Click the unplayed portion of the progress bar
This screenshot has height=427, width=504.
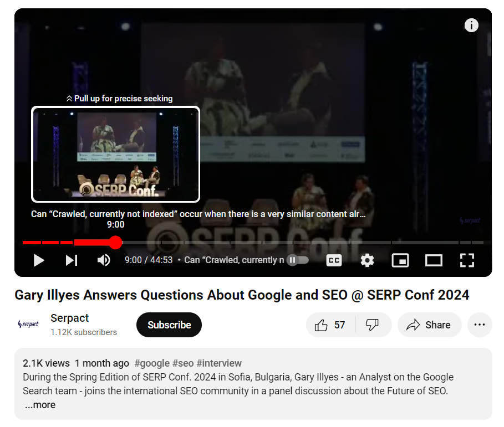(302, 243)
